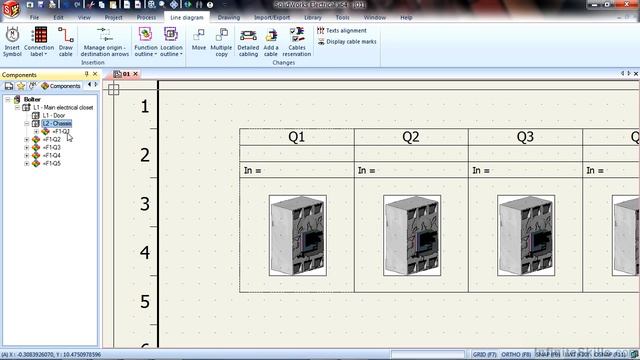Open the Connection label dropdown arrow
This screenshot has height=360, width=640.
pyautogui.click(x=46, y=54)
